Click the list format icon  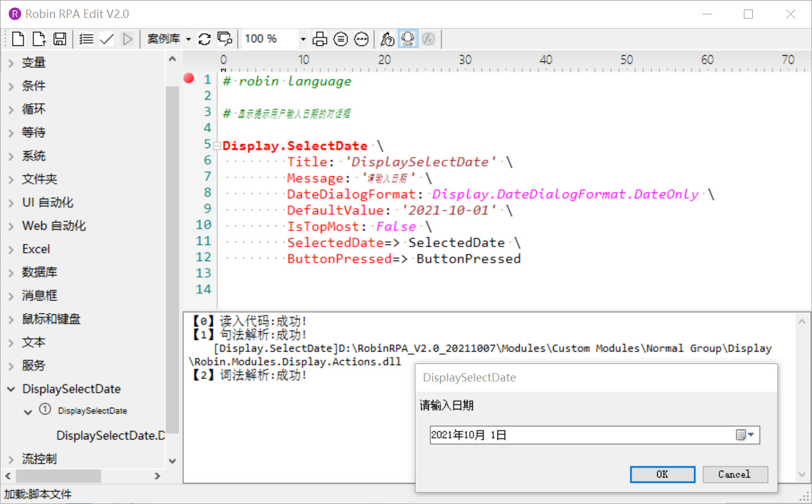tap(86, 39)
